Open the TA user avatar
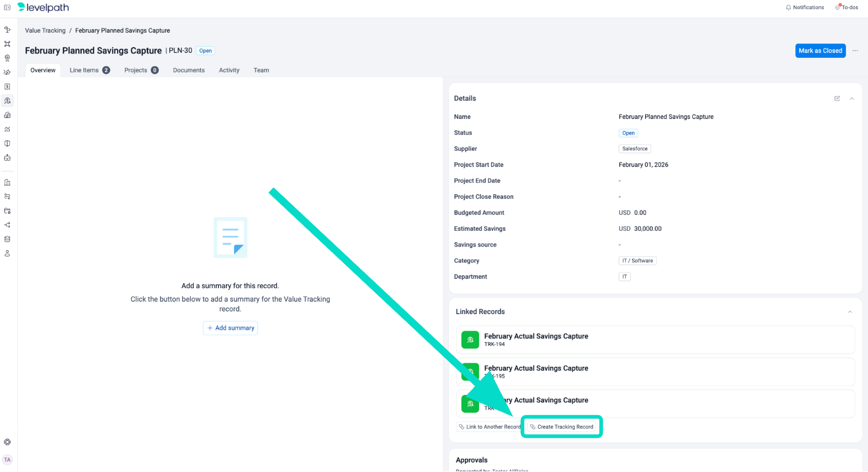This screenshot has height=472, width=868. coord(7,460)
